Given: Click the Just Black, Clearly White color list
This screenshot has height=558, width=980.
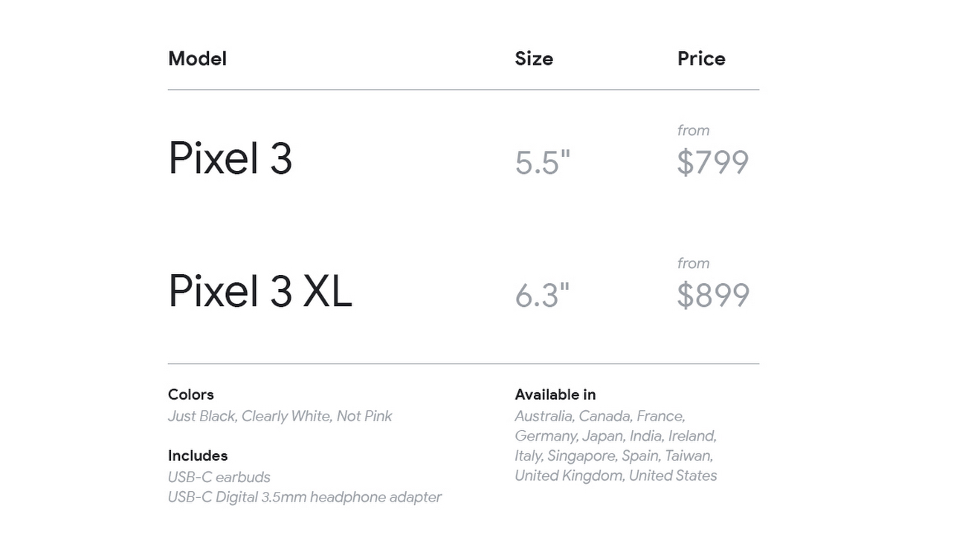Looking at the screenshot, I should [x=280, y=416].
